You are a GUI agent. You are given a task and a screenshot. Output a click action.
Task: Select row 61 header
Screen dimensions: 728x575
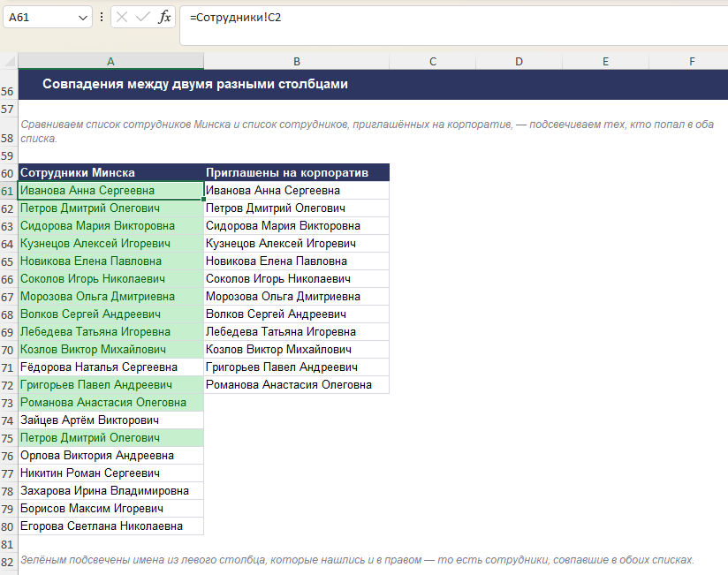8,191
